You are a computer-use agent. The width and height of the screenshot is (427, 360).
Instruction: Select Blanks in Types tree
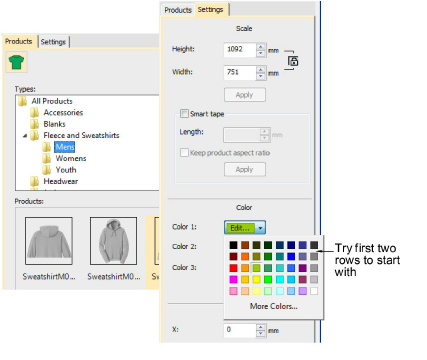tap(55, 124)
